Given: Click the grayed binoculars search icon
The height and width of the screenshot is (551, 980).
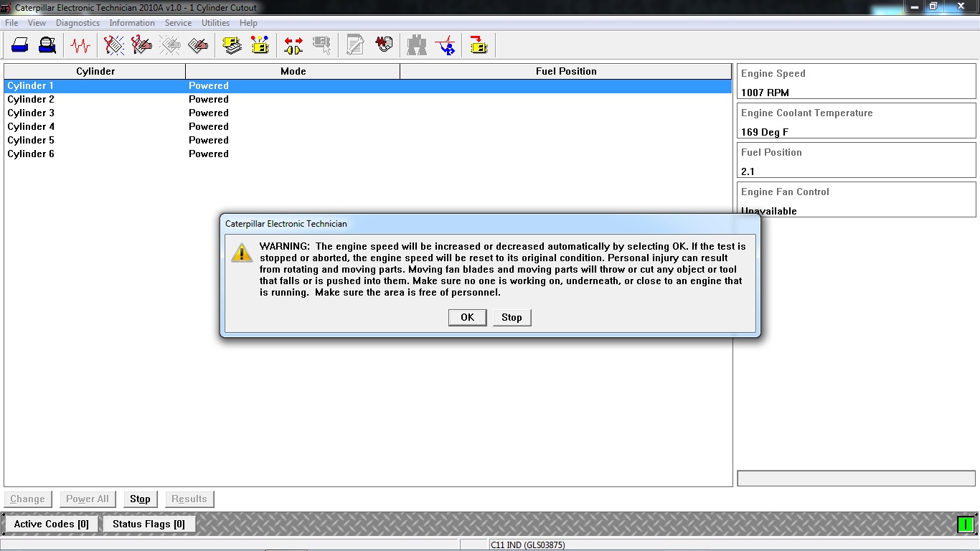Looking at the screenshot, I should coord(417,45).
